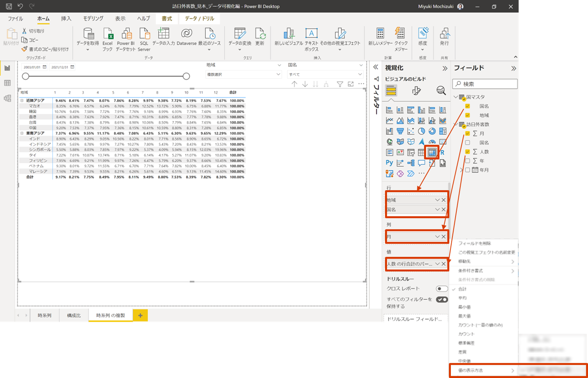The image size is (588, 378).
Task: Click the Undo icon in title bar
Action: click(20, 6)
